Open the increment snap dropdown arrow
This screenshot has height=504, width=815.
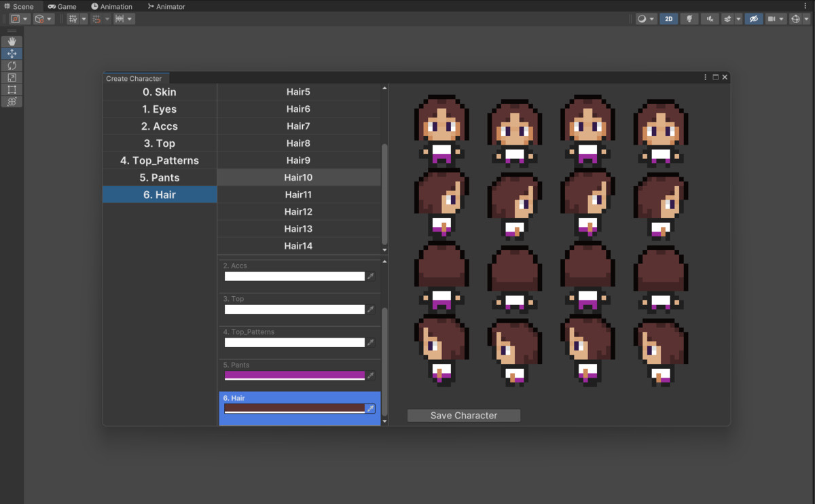[130, 19]
